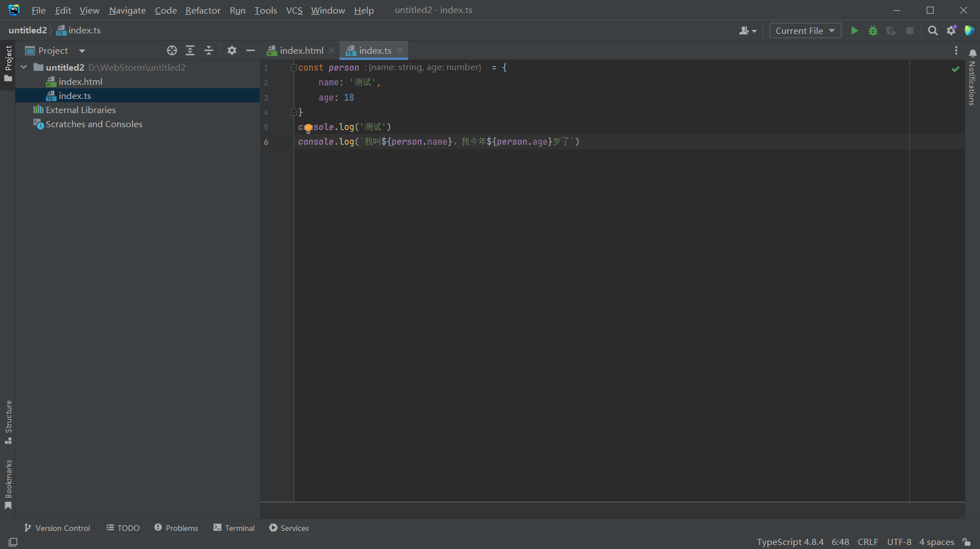Image resolution: width=980 pixels, height=549 pixels.
Task: Open the Current File run configuration dropdown
Action: (x=805, y=31)
